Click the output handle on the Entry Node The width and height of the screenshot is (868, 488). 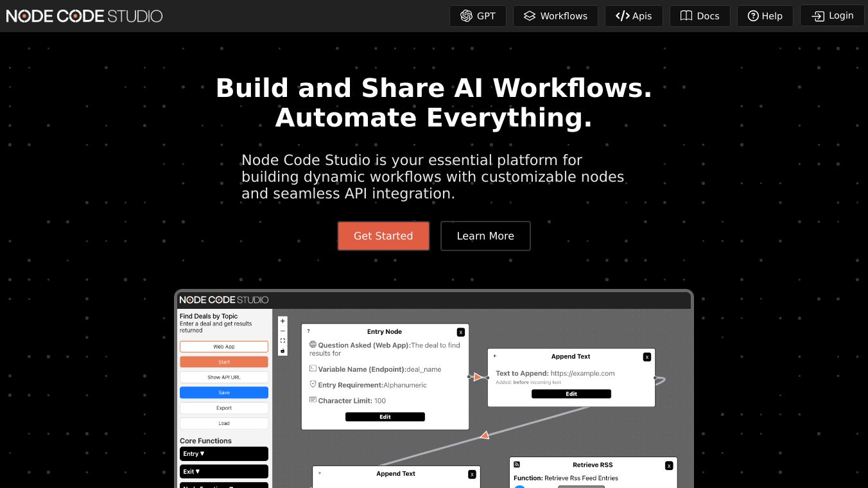click(469, 377)
